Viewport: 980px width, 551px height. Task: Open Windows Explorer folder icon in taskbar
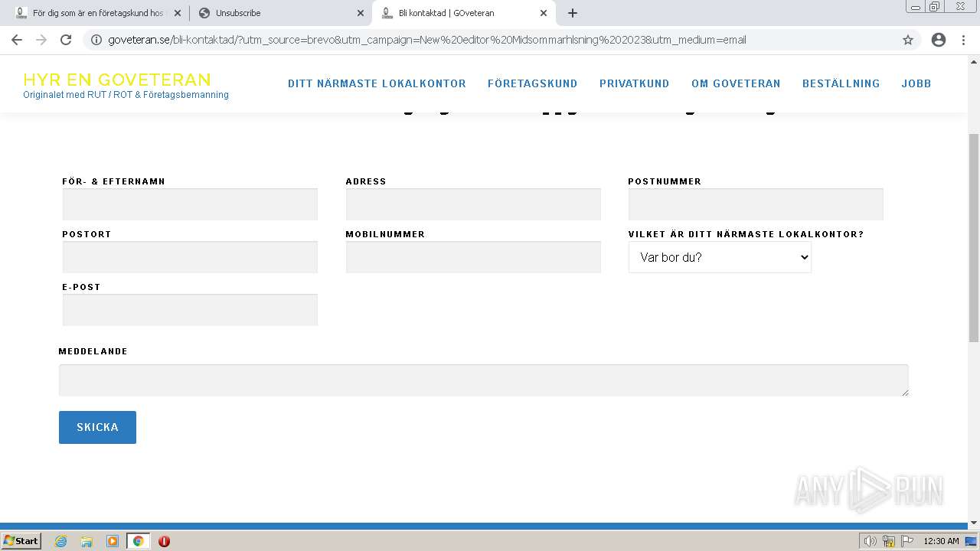coord(87,541)
